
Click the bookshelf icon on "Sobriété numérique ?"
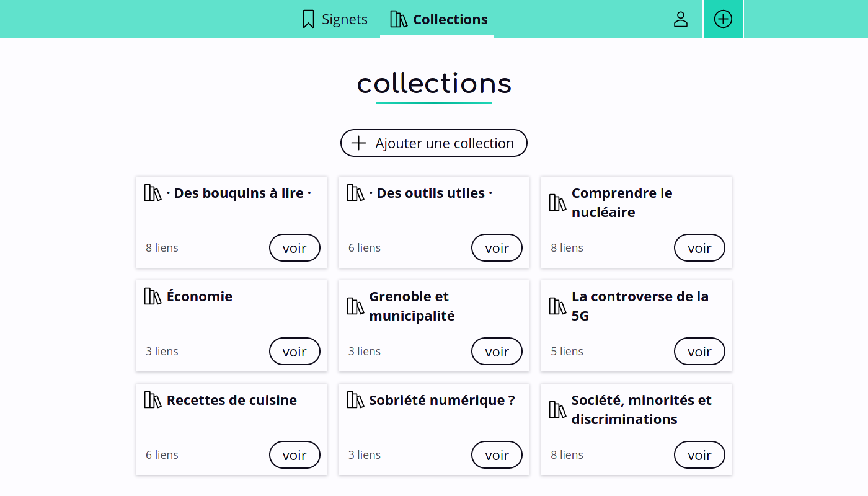[355, 399]
